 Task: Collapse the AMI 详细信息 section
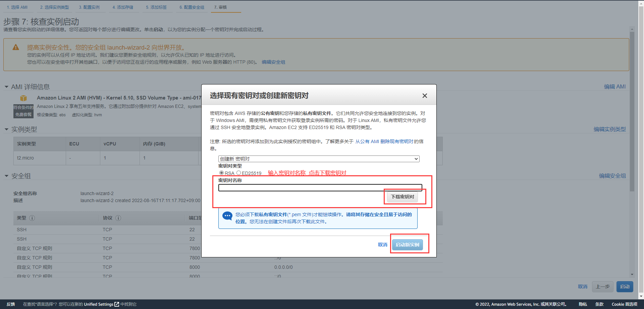pyautogui.click(x=6, y=87)
